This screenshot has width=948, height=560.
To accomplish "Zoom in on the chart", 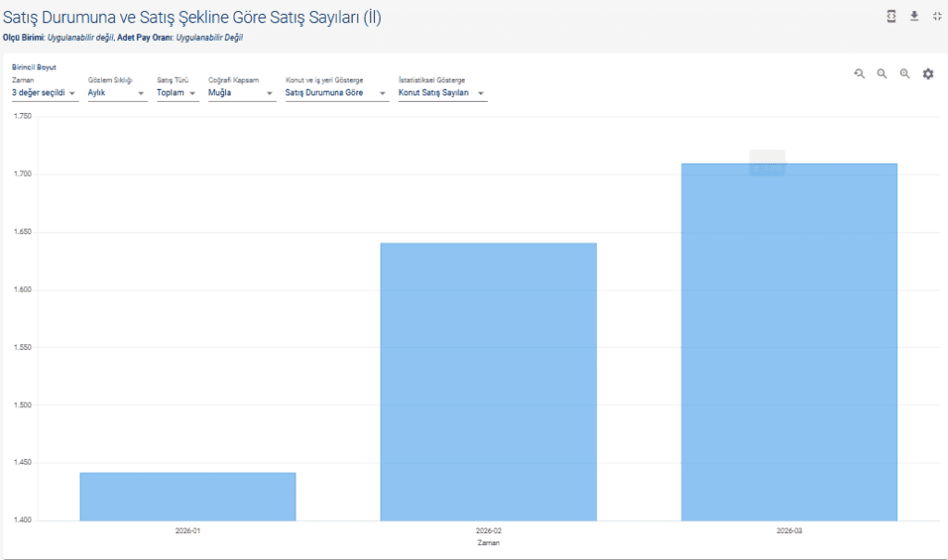I will [905, 74].
